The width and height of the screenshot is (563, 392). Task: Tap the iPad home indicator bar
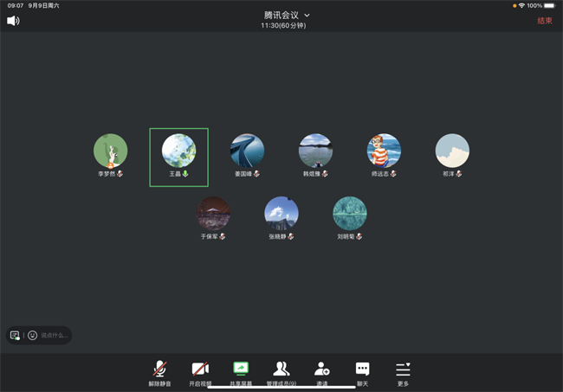(281, 387)
